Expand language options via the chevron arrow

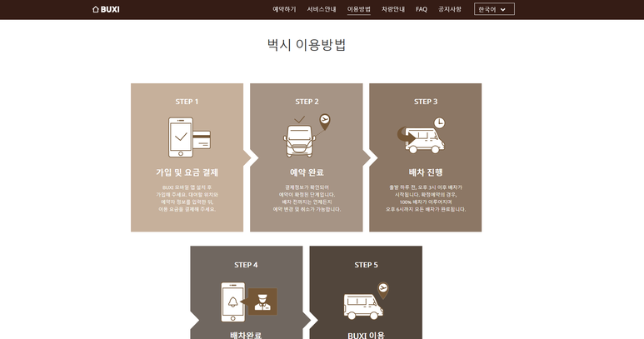503,9
